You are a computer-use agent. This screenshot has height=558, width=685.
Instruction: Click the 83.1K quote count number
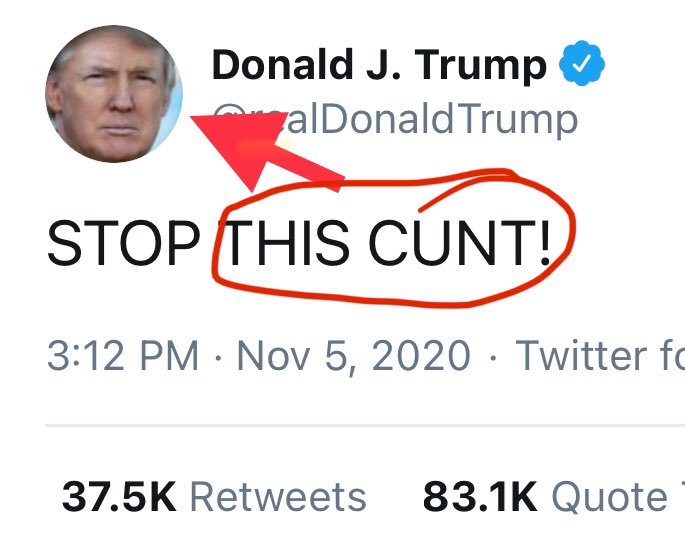pyautogui.click(x=480, y=496)
